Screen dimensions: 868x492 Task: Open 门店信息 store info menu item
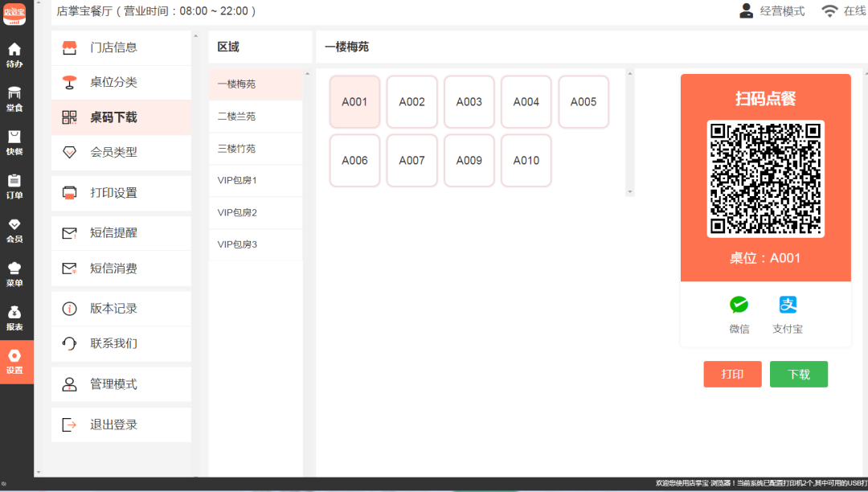(121, 47)
